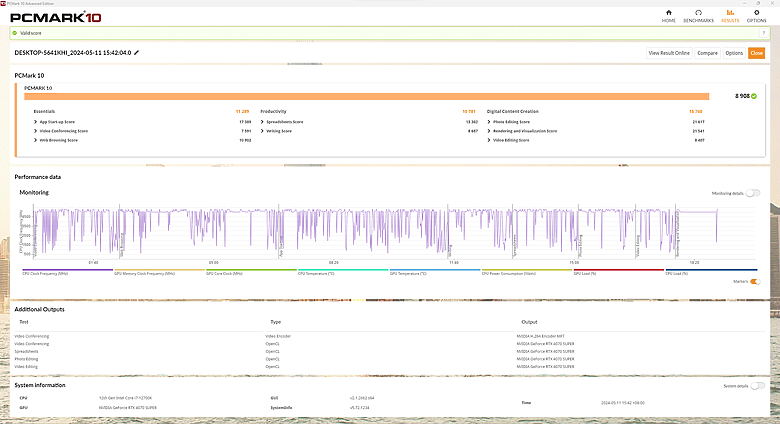
Task: Select NVIDIA H.264 Encoder MFT output
Action: (540, 336)
